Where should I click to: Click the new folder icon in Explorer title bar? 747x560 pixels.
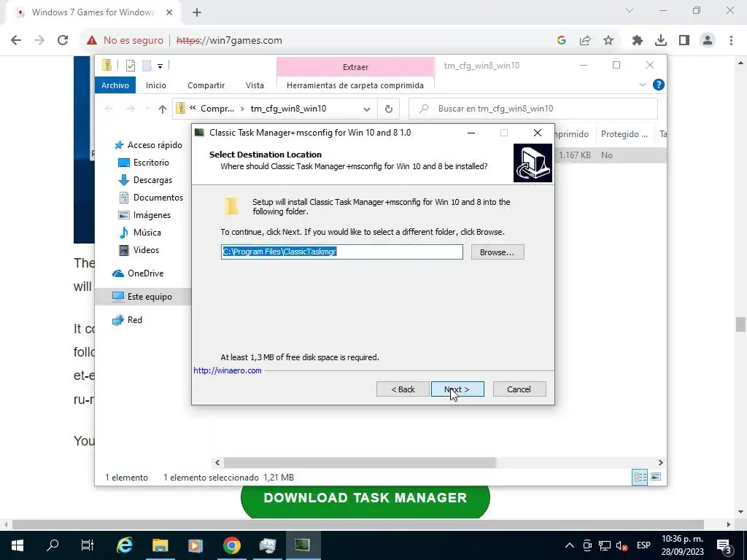point(147,65)
